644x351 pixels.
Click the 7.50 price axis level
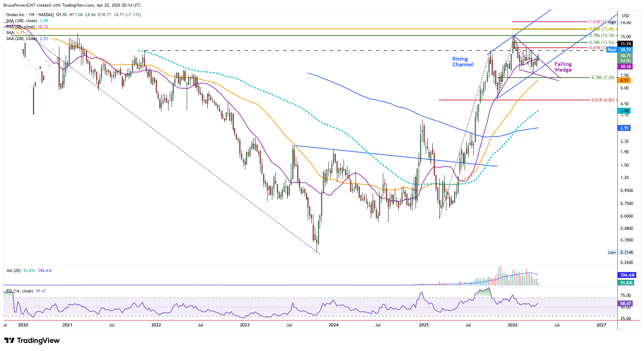point(624,75)
